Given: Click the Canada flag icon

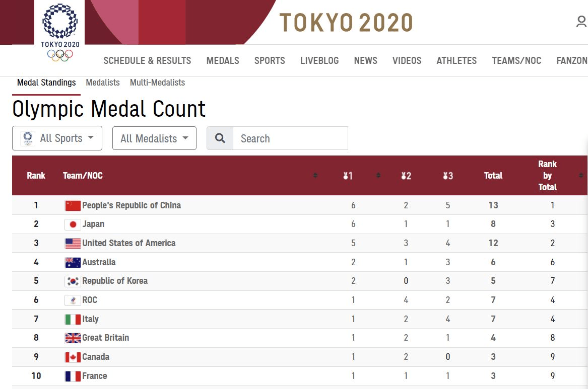Looking at the screenshot, I should click(73, 357).
